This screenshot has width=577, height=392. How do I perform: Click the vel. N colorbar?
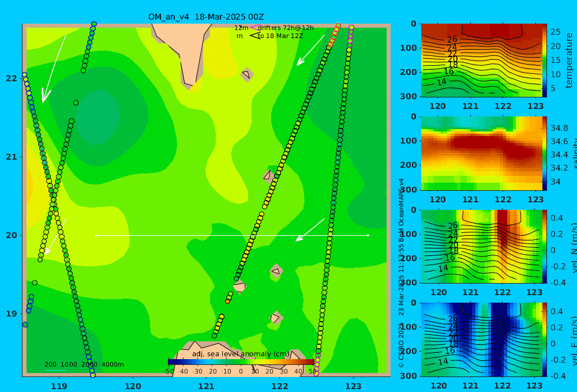[545, 246]
